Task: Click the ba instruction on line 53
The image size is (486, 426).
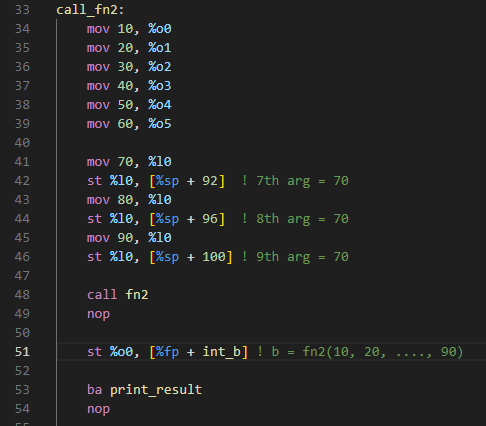Action: pos(94,390)
